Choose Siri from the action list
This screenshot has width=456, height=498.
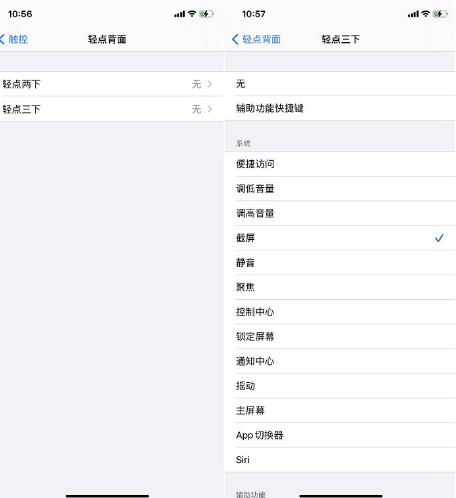[340, 460]
